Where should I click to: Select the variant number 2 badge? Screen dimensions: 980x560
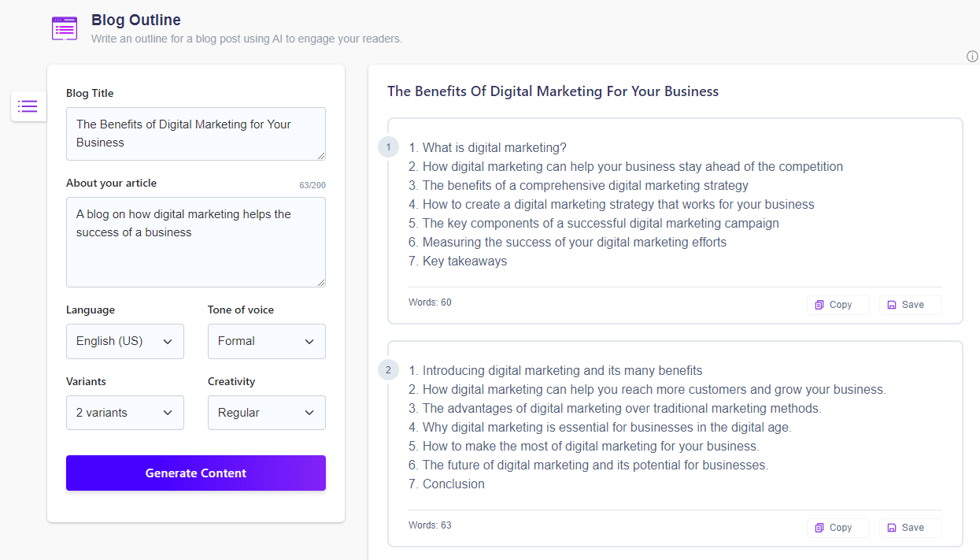point(388,369)
